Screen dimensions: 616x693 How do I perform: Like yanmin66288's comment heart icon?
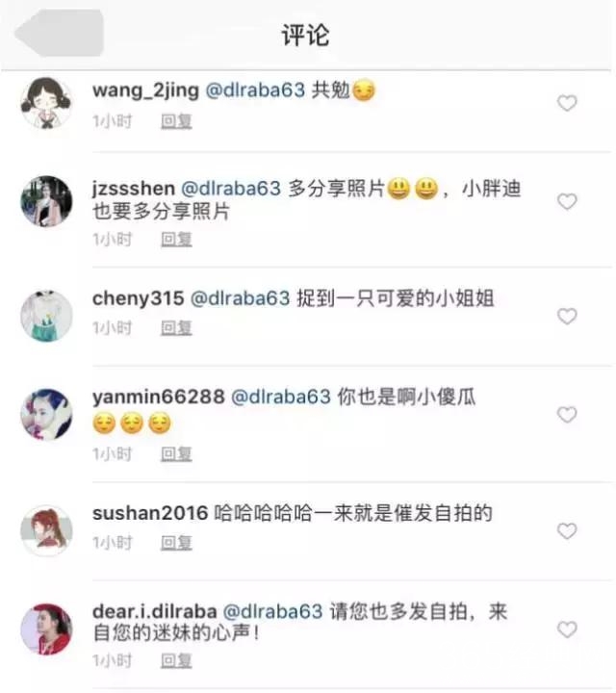click(x=567, y=415)
